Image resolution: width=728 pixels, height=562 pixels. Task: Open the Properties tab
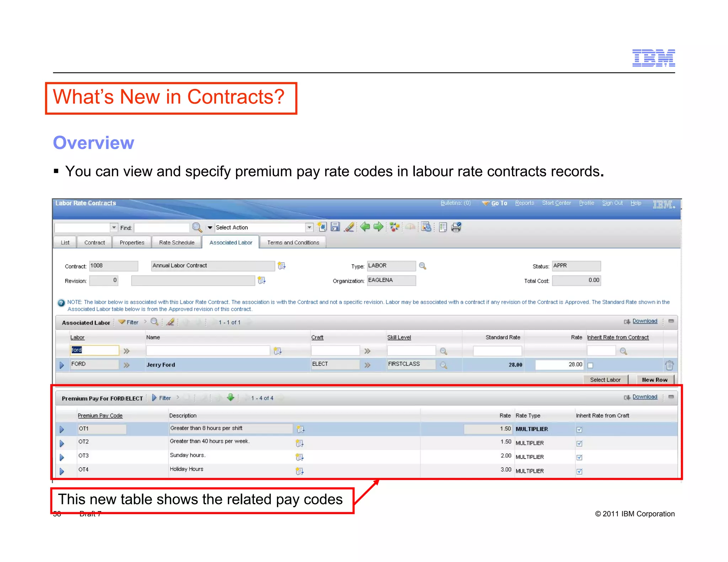tap(132, 242)
